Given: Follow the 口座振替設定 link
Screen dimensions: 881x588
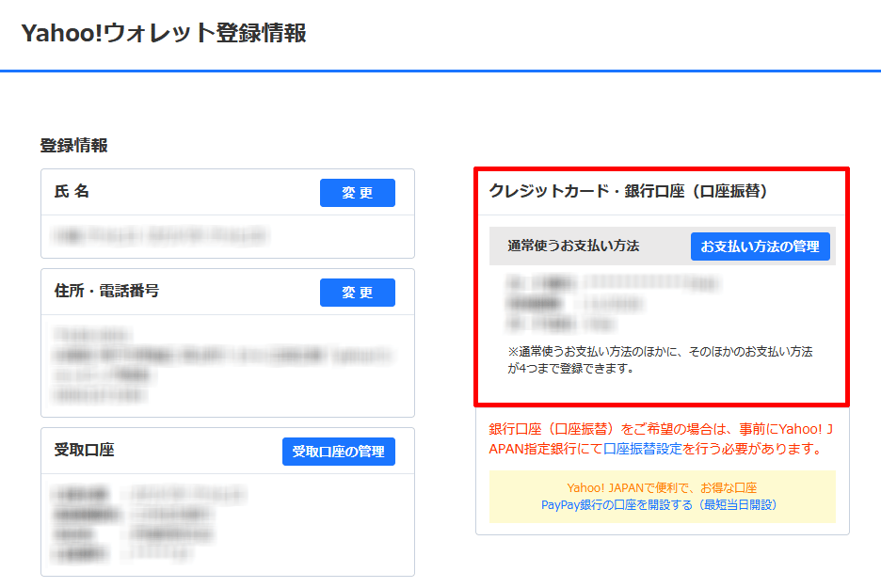Looking at the screenshot, I should pos(642,450).
